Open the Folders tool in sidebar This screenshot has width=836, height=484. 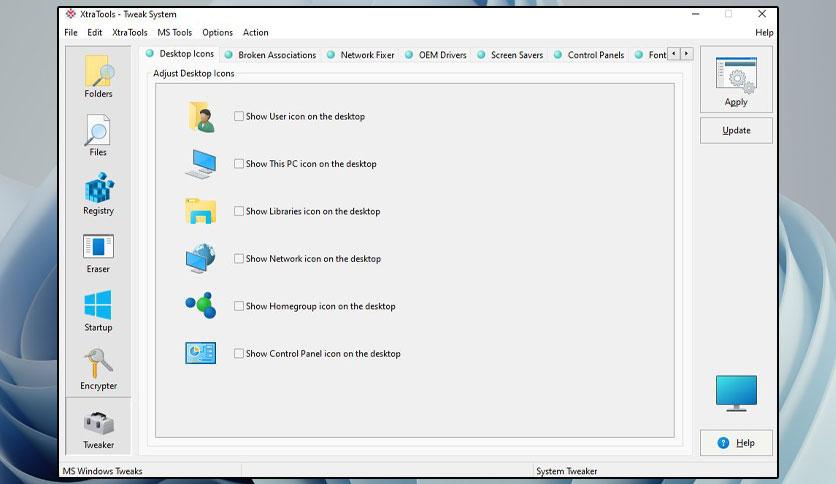[x=99, y=77]
